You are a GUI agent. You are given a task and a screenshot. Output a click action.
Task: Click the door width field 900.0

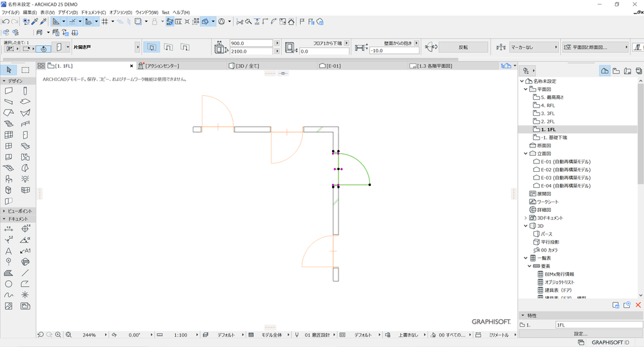click(x=251, y=43)
